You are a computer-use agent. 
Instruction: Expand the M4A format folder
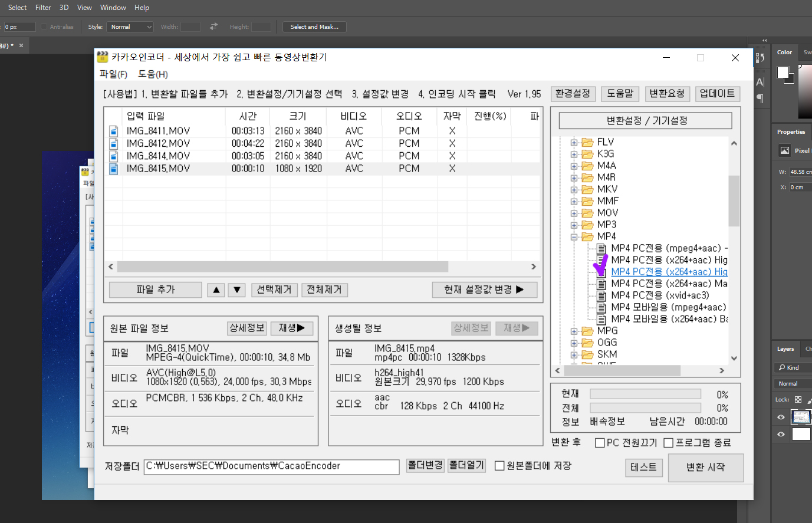(x=574, y=166)
